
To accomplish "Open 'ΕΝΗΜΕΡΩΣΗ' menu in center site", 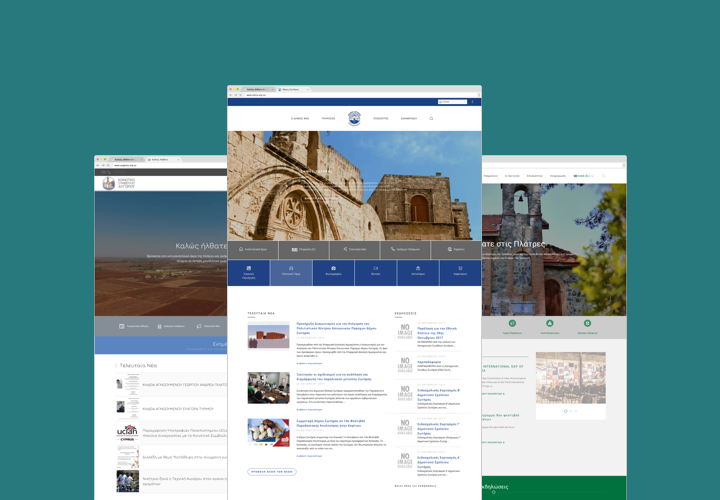I will 409,118.
